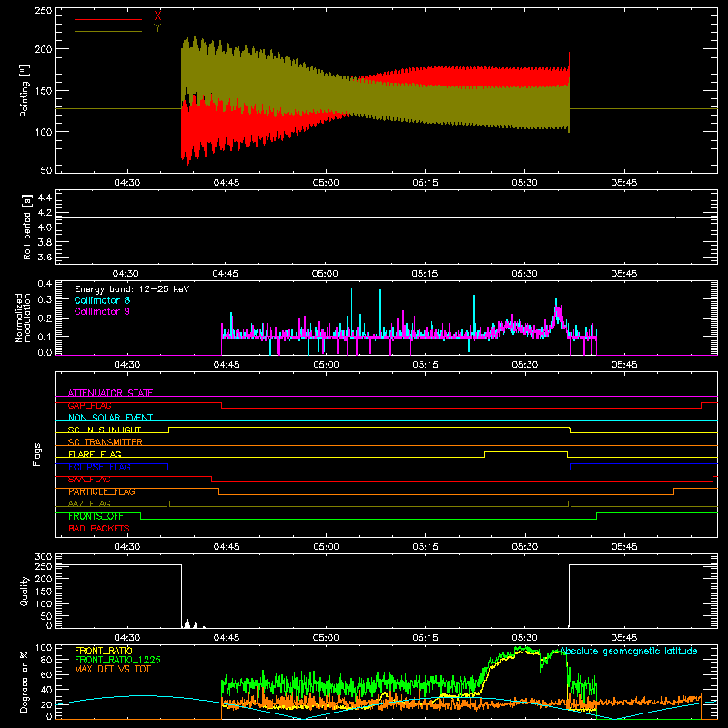
Task: Click 05:15 tick label under Roll period plot
Action: 425,274
